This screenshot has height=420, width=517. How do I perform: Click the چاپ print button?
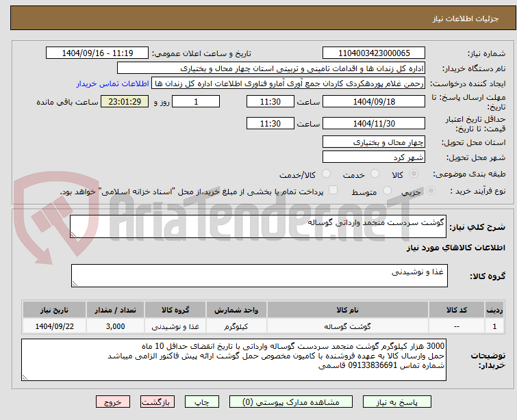tap(202, 402)
